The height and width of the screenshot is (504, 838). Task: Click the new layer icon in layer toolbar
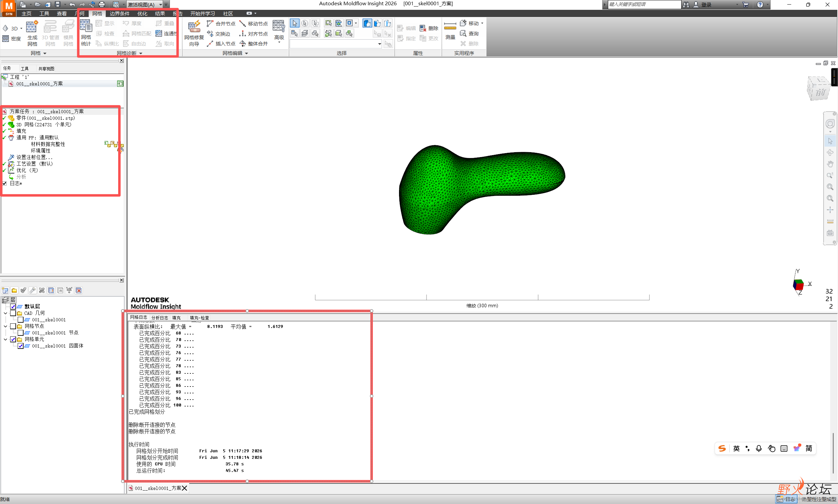point(5,290)
